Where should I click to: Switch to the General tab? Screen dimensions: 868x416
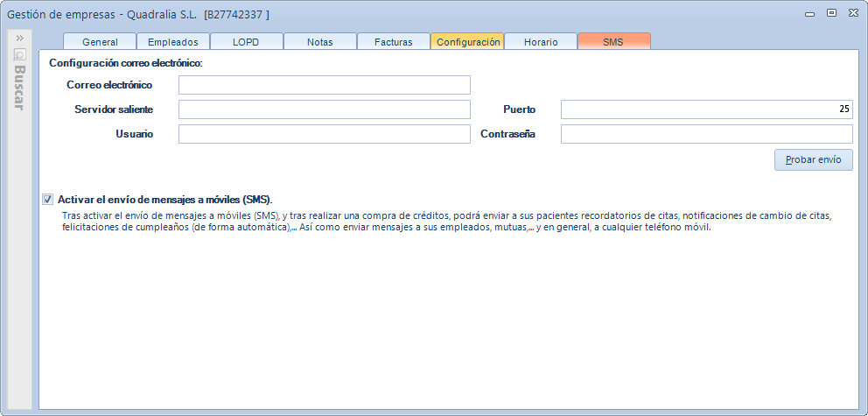coord(100,42)
